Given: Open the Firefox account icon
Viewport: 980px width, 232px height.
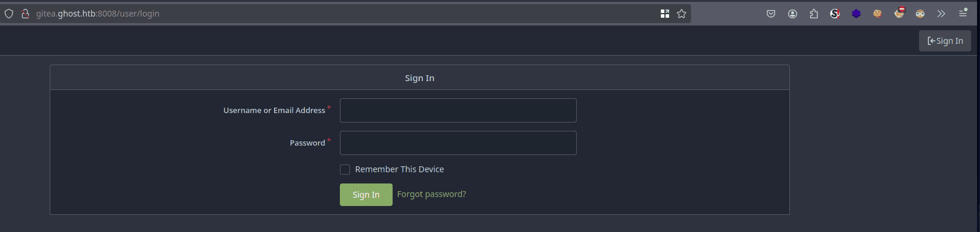Looking at the screenshot, I should [792, 14].
